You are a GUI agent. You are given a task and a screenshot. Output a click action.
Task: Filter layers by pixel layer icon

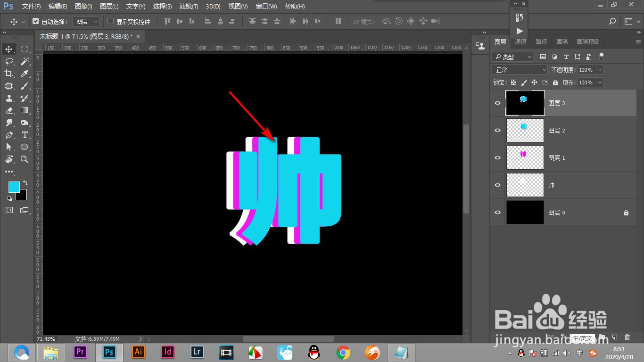tap(543, 57)
